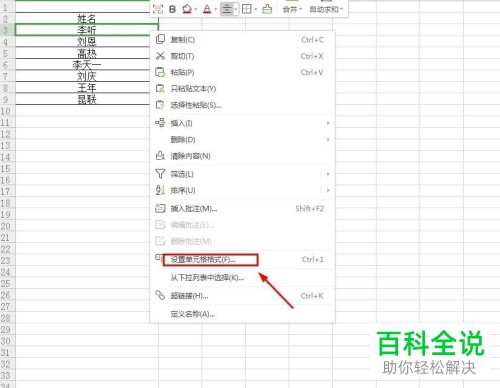Expand the 插入(I) submenu
This screenshot has height=388, width=500.
(x=242, y=123)
